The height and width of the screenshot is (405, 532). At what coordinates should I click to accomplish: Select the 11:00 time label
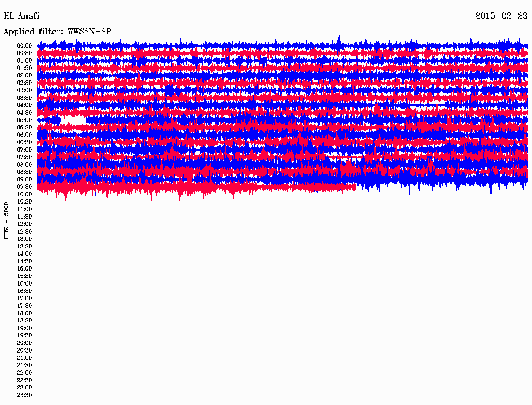[x=24, y=209]
